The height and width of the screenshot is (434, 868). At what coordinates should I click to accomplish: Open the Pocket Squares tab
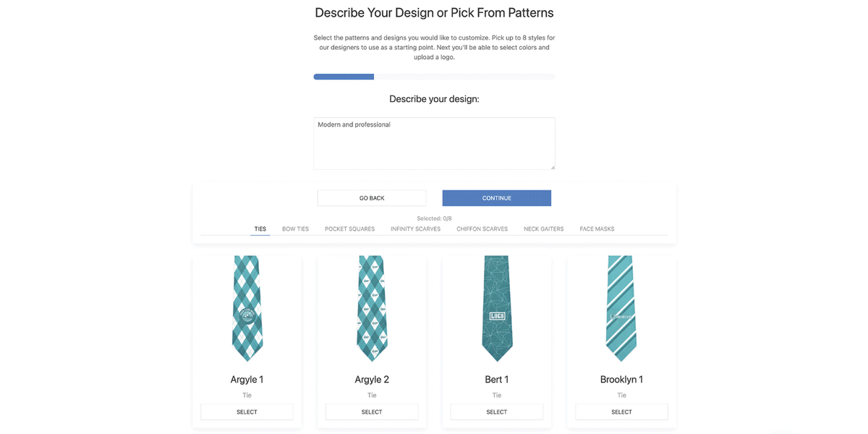(349, 229)
